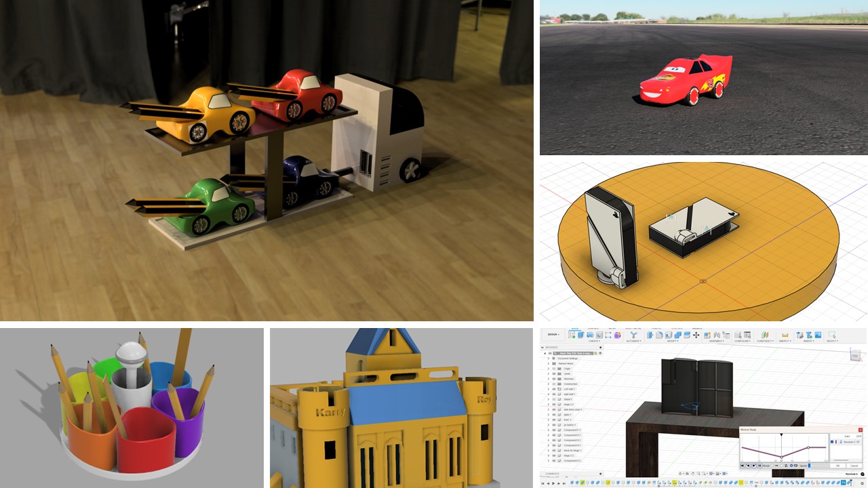Toggle visibility eye of Construction folder
The height and width of the screenshot is (488, 868).
pyautogui.click(x=554, y=384)
